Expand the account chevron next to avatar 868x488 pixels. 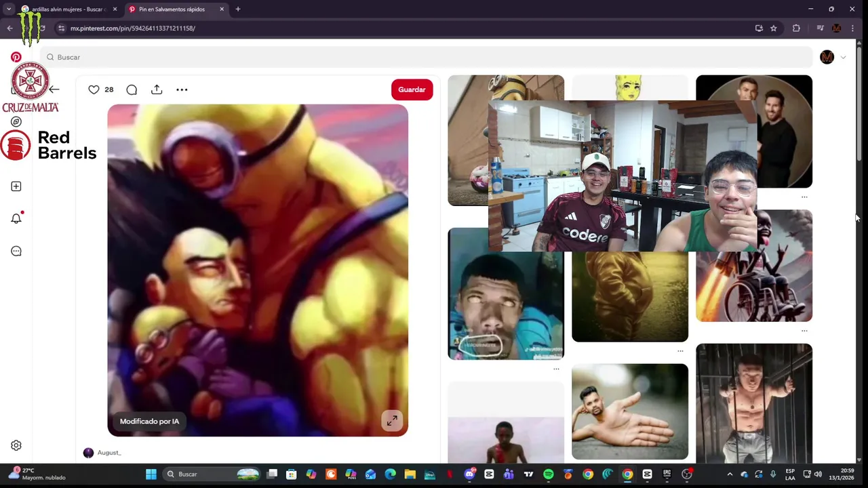(x=843, y=58)
